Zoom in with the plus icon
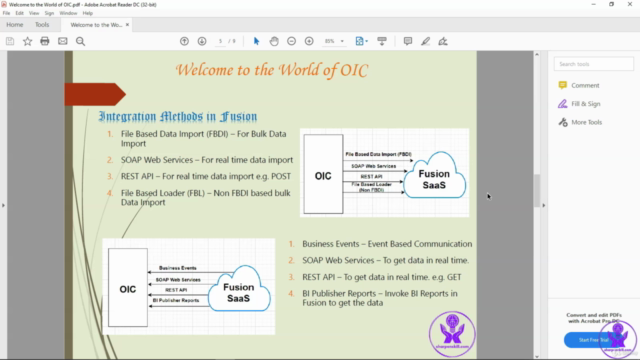Image resolution: width=640 pixels, height=360 pixels. [309, 41]
